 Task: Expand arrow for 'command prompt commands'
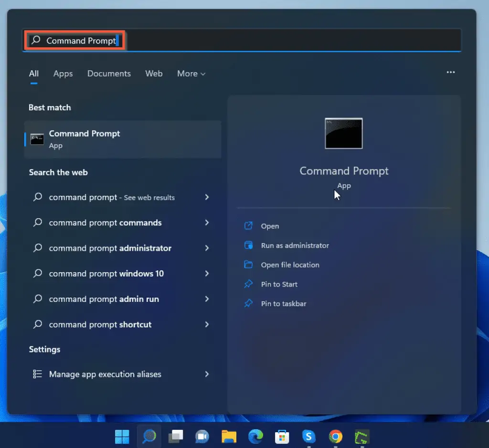pos(207,223)
